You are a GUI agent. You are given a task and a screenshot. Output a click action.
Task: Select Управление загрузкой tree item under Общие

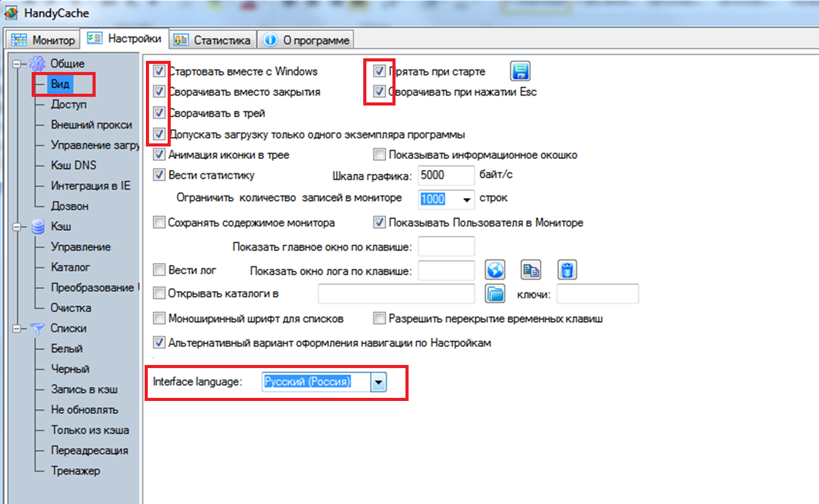tap(94, 145)
